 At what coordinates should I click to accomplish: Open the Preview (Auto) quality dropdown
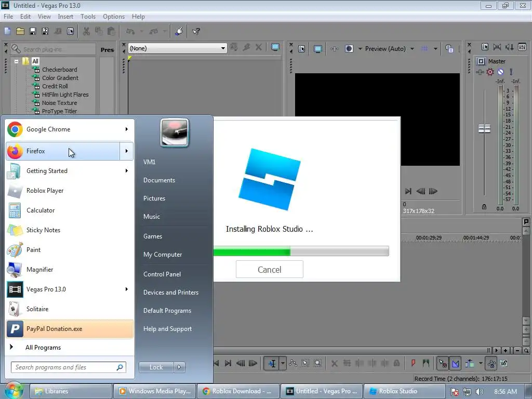point(412,49)
